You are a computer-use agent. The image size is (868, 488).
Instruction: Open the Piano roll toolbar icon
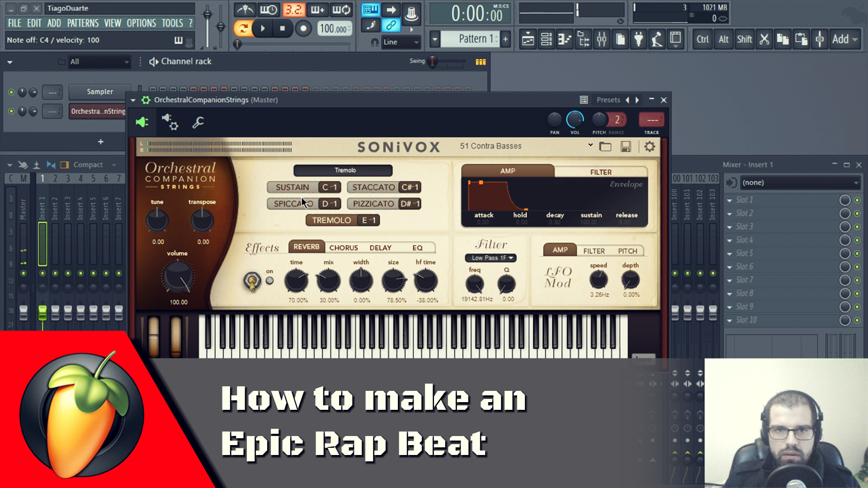[565, 39]
